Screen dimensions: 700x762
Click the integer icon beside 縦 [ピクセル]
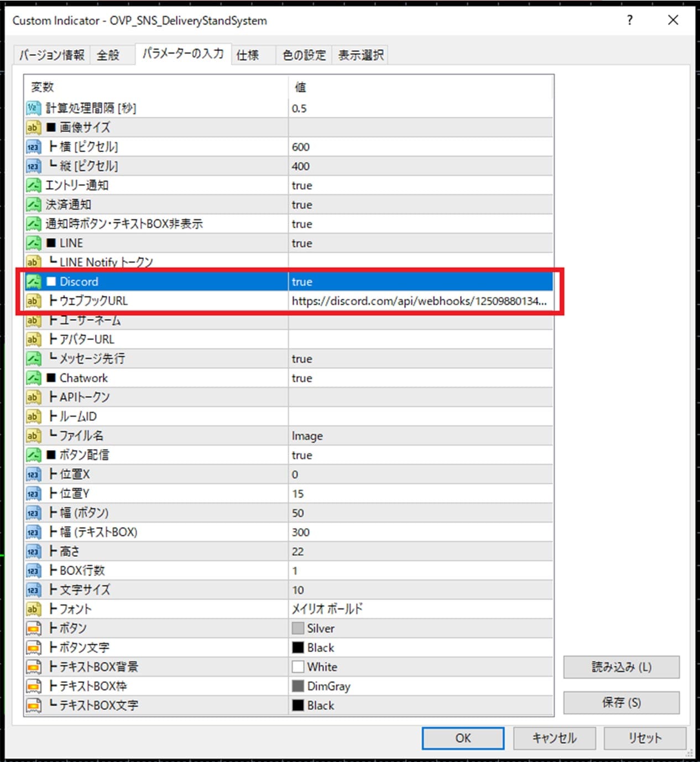tap(33, 166)
